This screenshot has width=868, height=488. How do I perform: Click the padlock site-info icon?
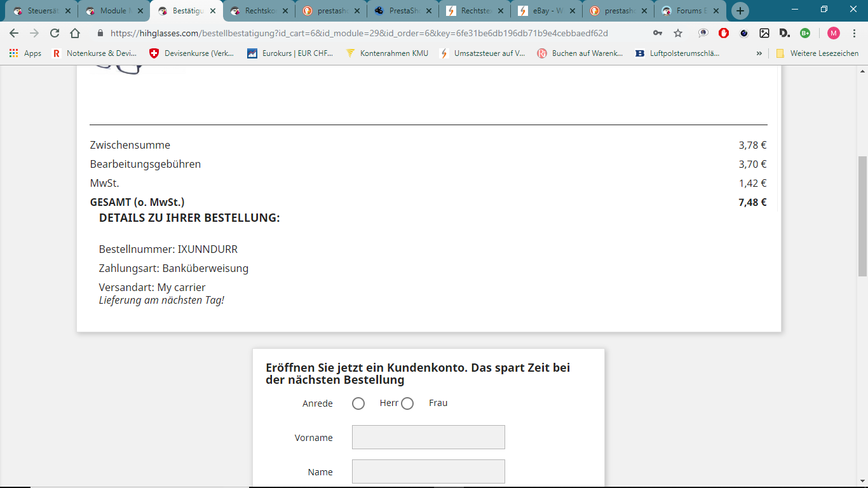100,33
